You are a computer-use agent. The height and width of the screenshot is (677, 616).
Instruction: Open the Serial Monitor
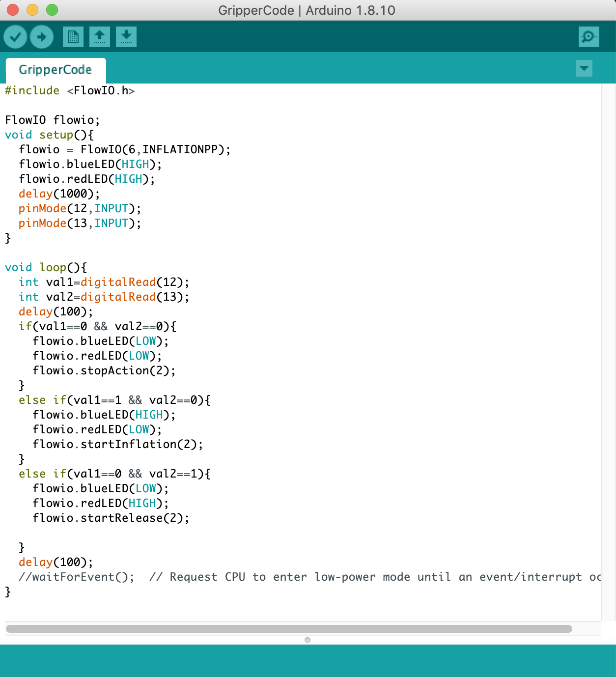pyautogui.click(x=588, y=37)
